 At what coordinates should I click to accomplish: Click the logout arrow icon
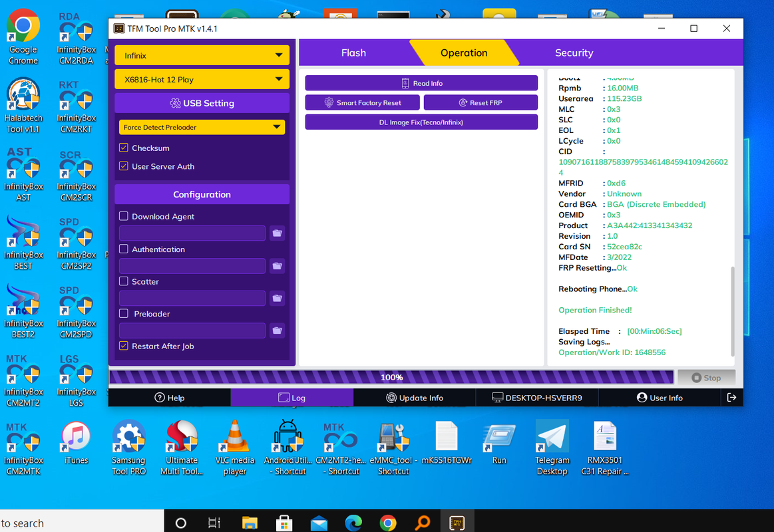(x=731, y=398)
